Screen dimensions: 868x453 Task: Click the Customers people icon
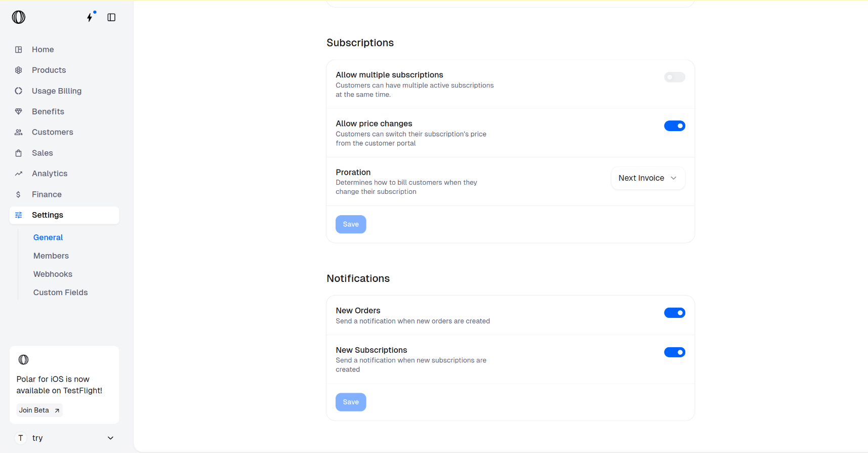point(19,132)
